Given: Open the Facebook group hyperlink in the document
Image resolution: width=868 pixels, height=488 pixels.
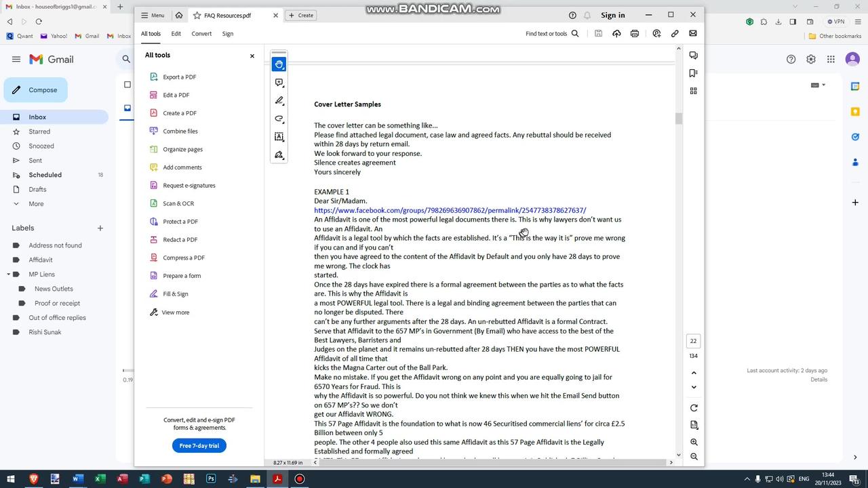Looking at the screenshot, I should 450,210.
